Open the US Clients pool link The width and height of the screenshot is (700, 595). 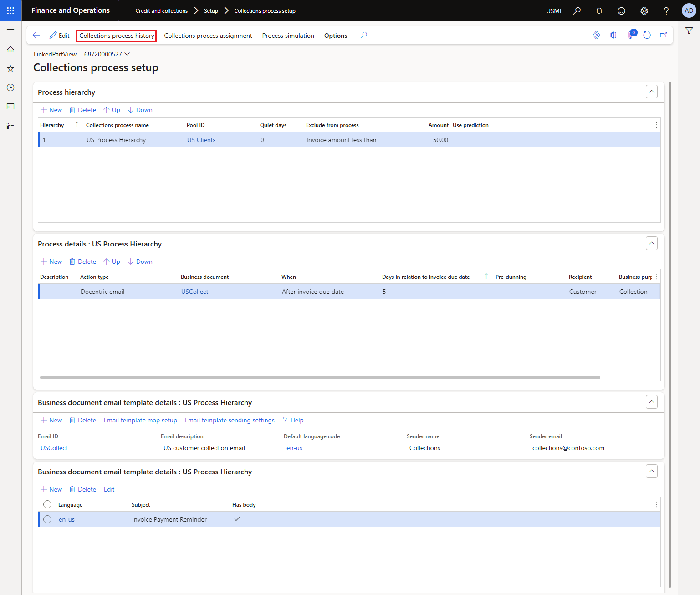tap(201, 140)
